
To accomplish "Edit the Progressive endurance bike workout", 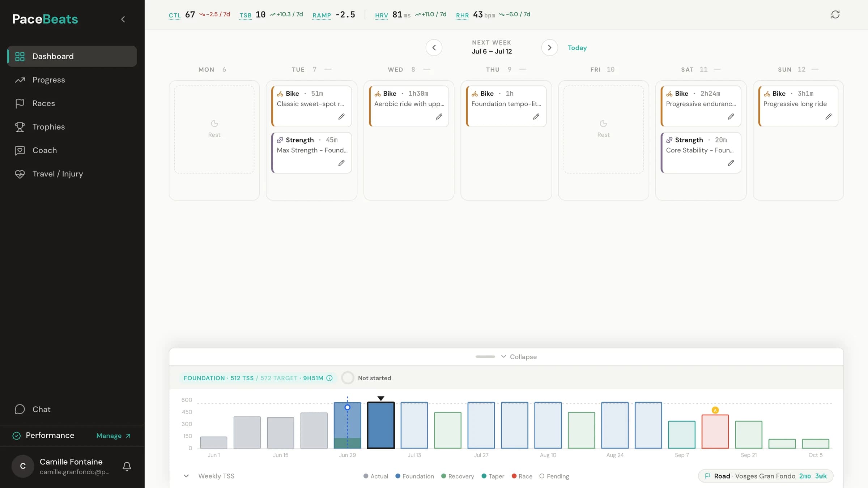I will pyautogui.click(x=731, y=116).
